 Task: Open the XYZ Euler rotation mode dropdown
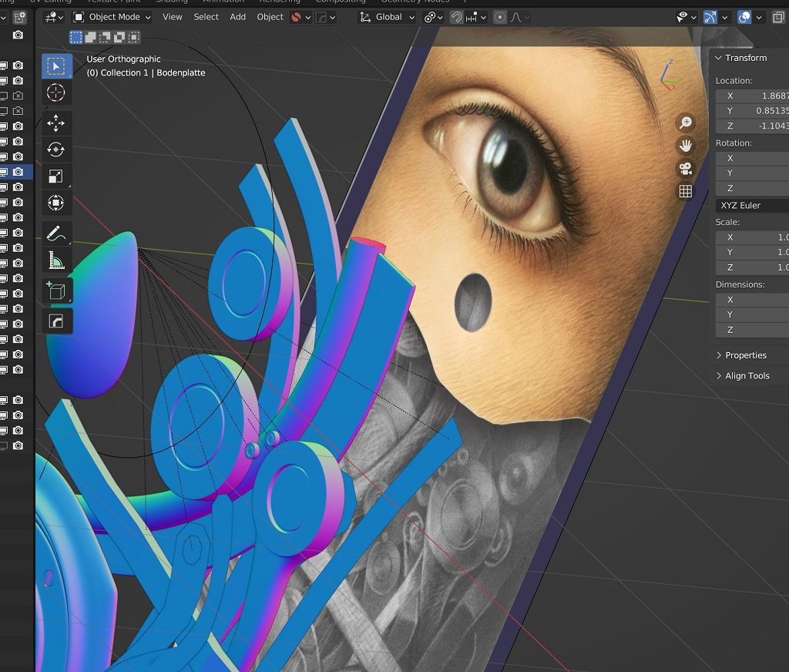[x=752, y=205]
